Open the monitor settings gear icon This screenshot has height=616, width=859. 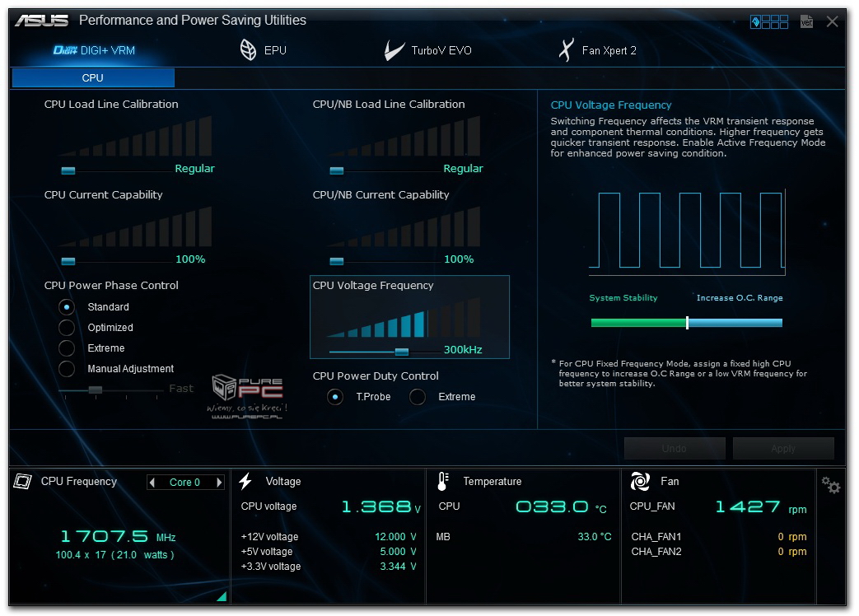pos(830,484)
